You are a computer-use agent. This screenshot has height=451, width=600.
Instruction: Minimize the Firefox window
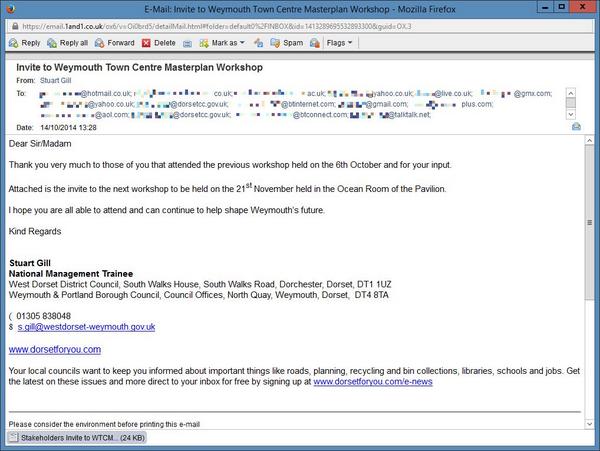click(545, 7)
